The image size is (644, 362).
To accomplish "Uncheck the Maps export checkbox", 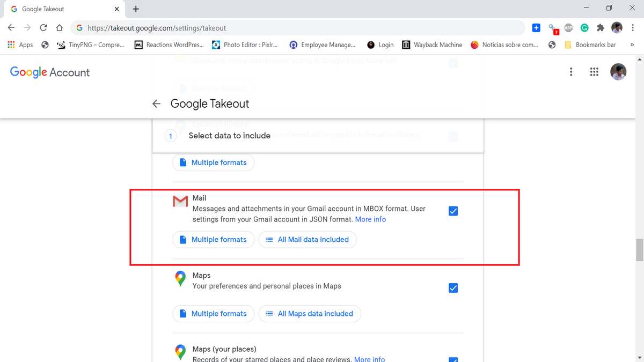I will pos(453,289).
